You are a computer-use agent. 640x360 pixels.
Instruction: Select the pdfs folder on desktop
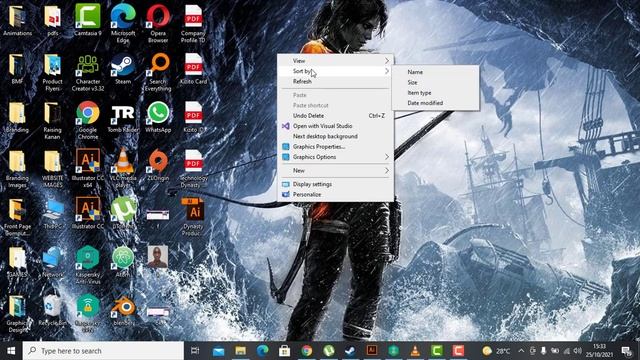[52, 20]
